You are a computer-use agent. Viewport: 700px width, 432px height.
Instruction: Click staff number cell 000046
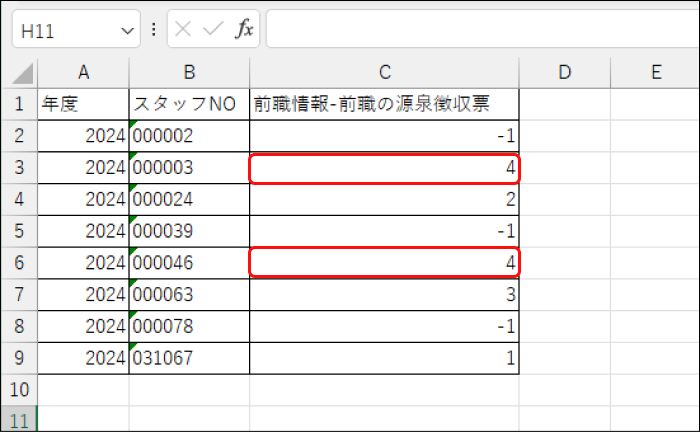pos(189,263)
